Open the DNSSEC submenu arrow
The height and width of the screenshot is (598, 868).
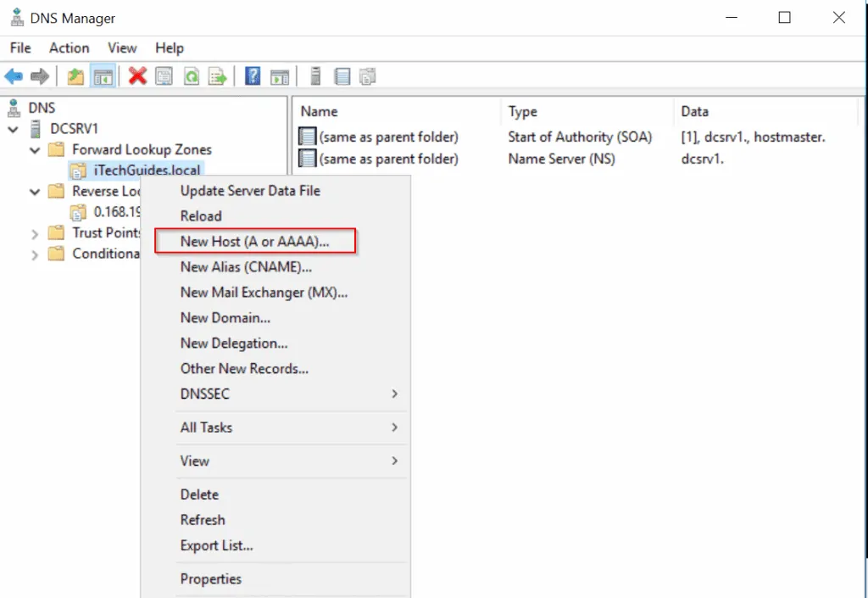tap(395, 394)
